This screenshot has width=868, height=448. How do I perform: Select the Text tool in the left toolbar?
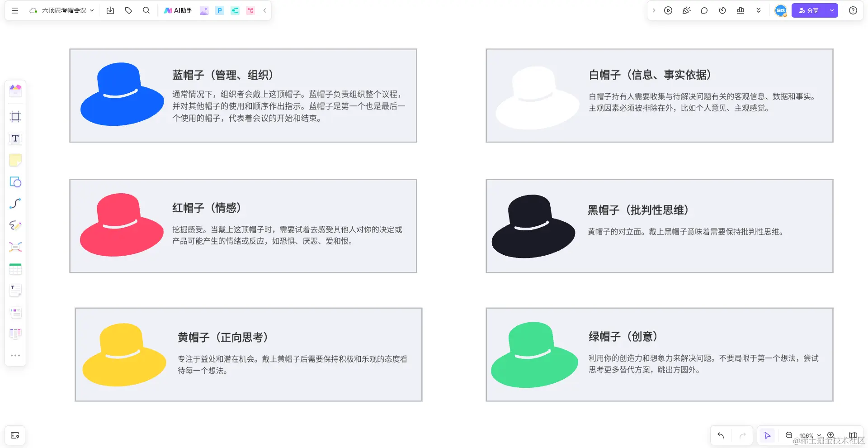coord(15,138)
